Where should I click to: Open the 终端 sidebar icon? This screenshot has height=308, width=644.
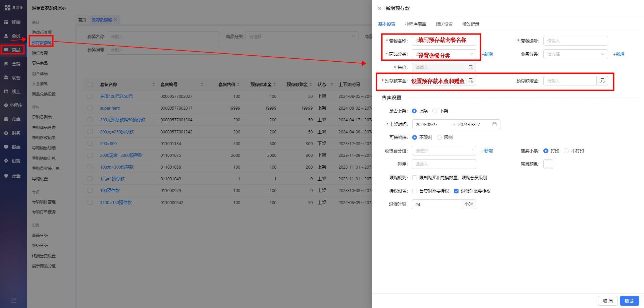[6, 22]
